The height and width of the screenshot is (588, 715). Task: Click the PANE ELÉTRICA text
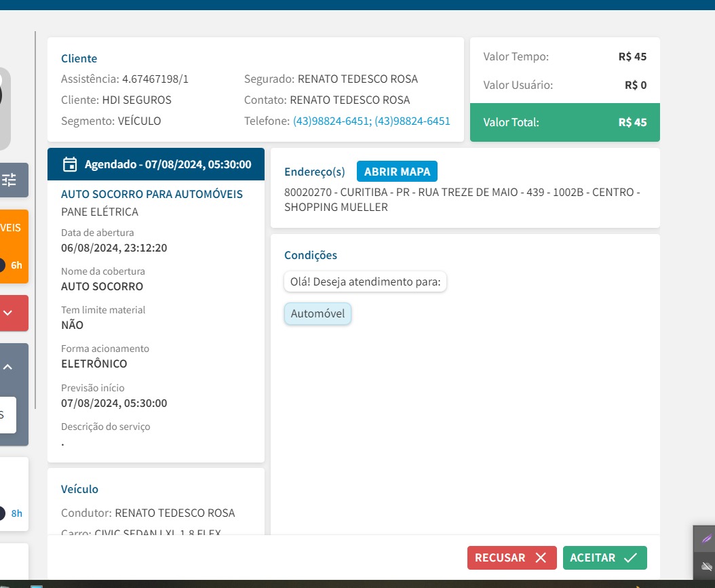100,212
